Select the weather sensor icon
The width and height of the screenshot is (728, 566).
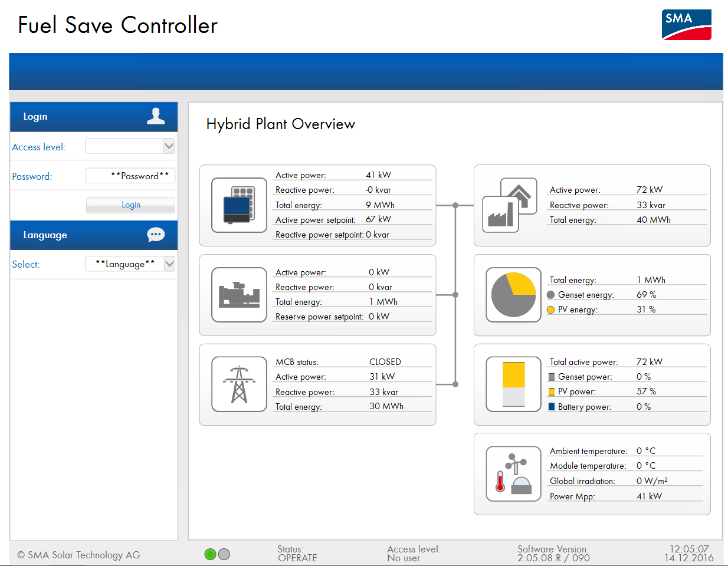coord(513,474)
